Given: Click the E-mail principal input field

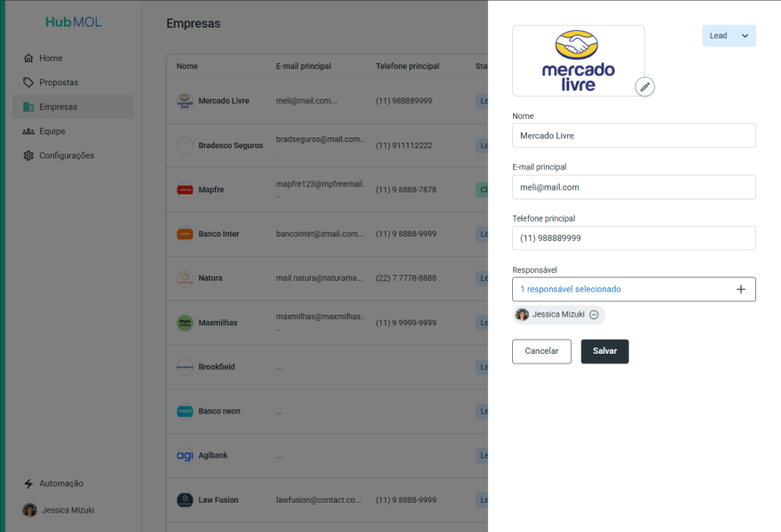Looking at the screenshot, I should coord(634,187).
